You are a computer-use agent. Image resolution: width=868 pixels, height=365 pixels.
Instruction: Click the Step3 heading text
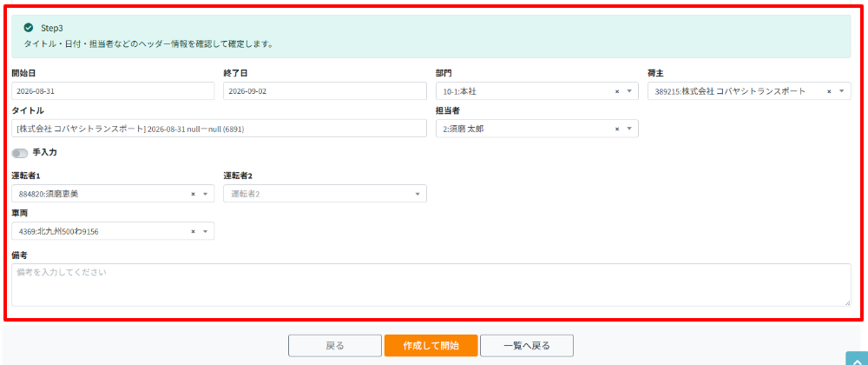coord(53,28)
